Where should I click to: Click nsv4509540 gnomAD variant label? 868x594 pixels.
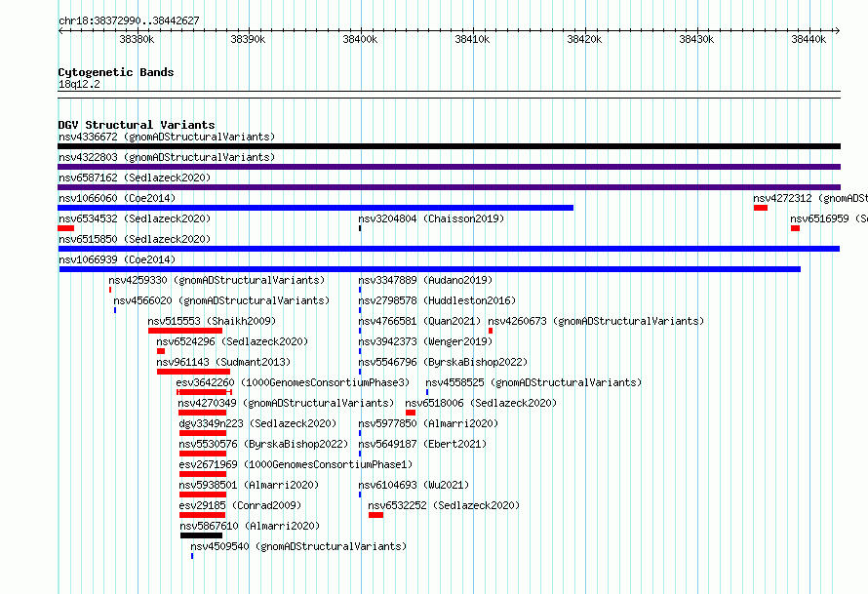tap(298, 546)
